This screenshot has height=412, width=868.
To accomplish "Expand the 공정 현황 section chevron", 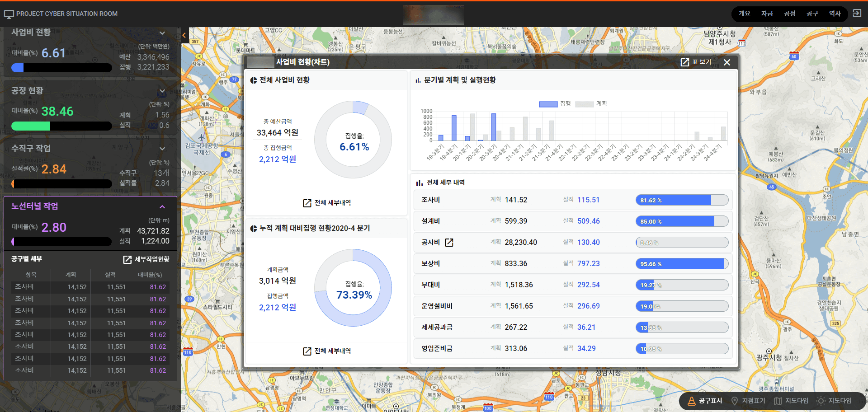I will click(x=162, y=91).
